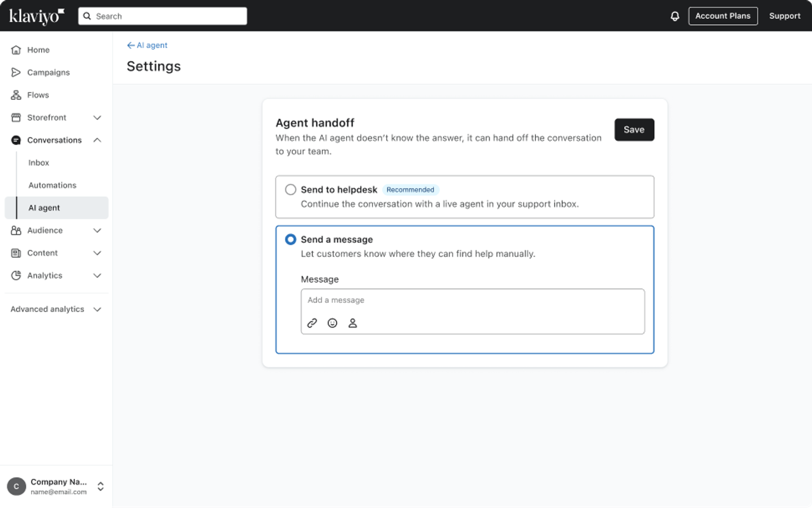Save agent handoff settings

pos(634,130)
